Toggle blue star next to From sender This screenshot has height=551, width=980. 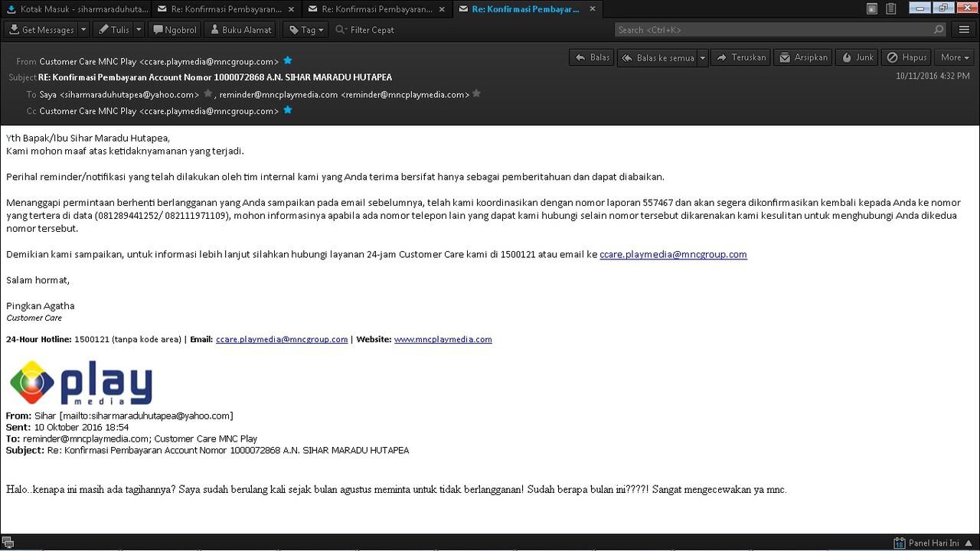click(x=288, y=60)
